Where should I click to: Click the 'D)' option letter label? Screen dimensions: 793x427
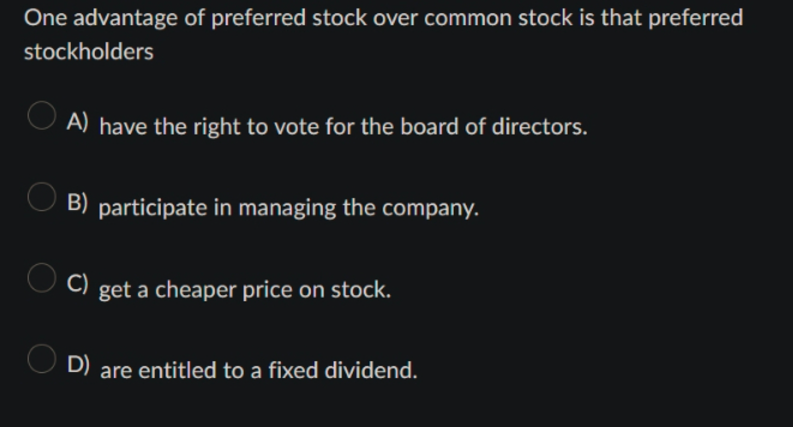coord(78,364)
